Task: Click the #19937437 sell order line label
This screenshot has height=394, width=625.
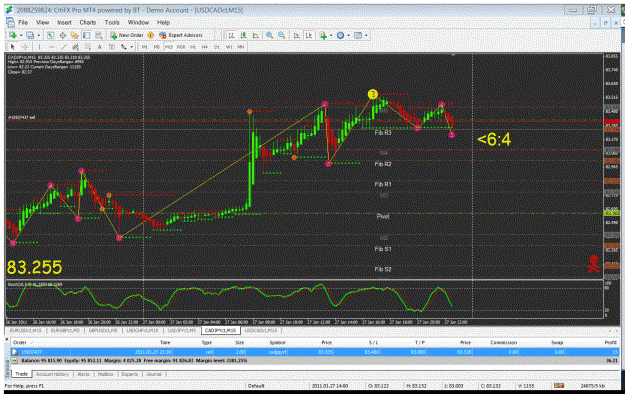Action: (x=22, y=118)
